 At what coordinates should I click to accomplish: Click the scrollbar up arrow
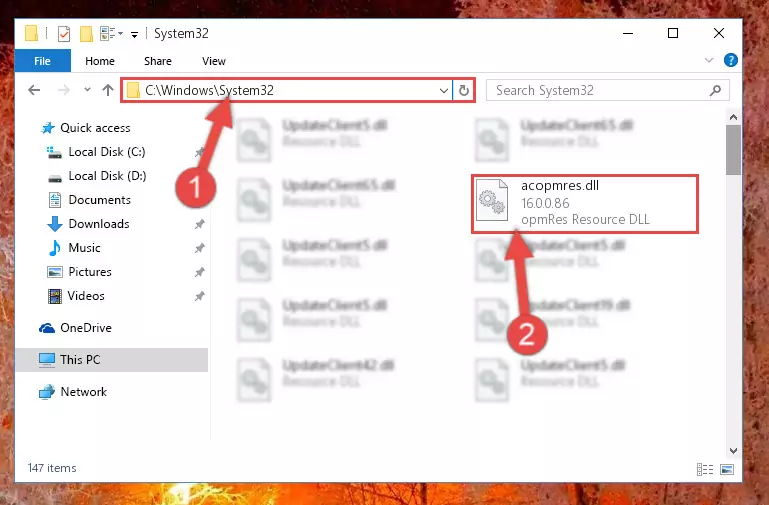click(x=733, y=117)
